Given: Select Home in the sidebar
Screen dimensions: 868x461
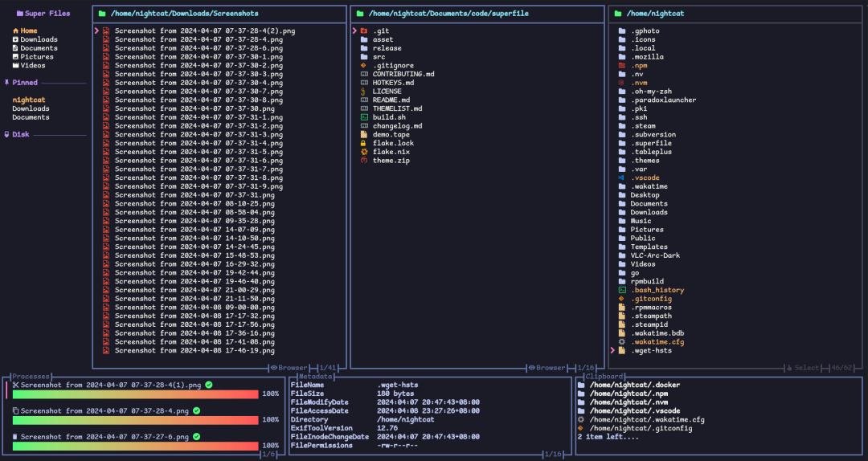Looking at the screenshot, I should (28, 31).
